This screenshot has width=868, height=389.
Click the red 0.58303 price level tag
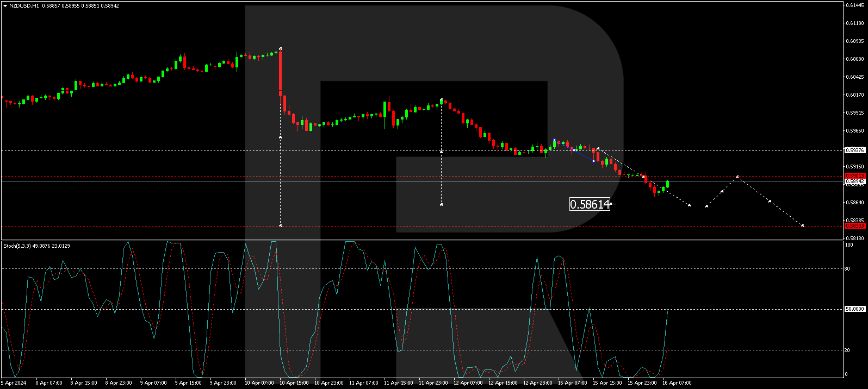tap(854, 226)
